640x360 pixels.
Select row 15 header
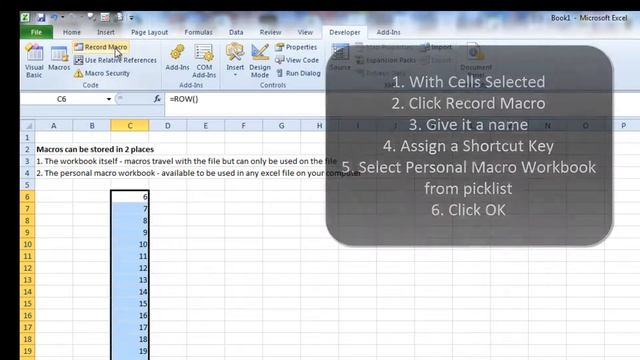coord(27,303)
